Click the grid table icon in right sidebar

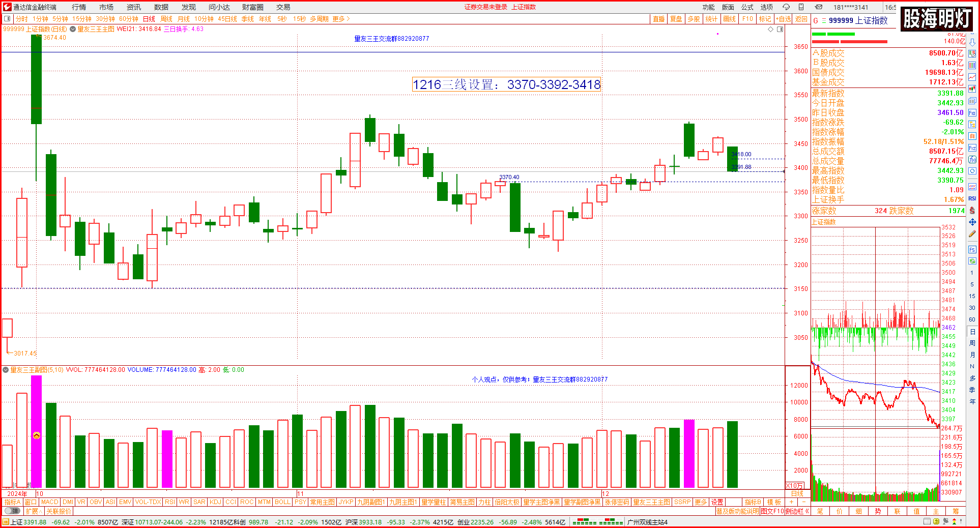click(972, 66)
